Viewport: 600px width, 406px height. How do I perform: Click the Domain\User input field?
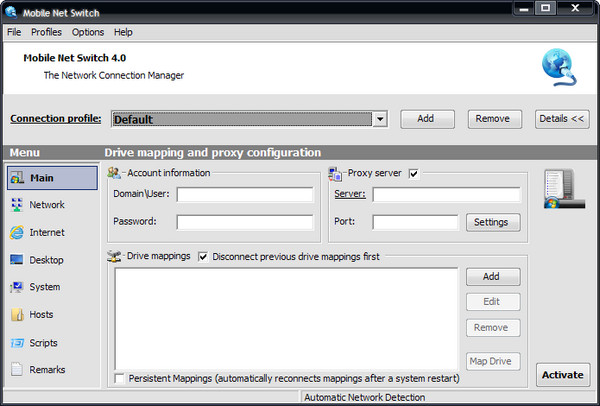[245, 195]
